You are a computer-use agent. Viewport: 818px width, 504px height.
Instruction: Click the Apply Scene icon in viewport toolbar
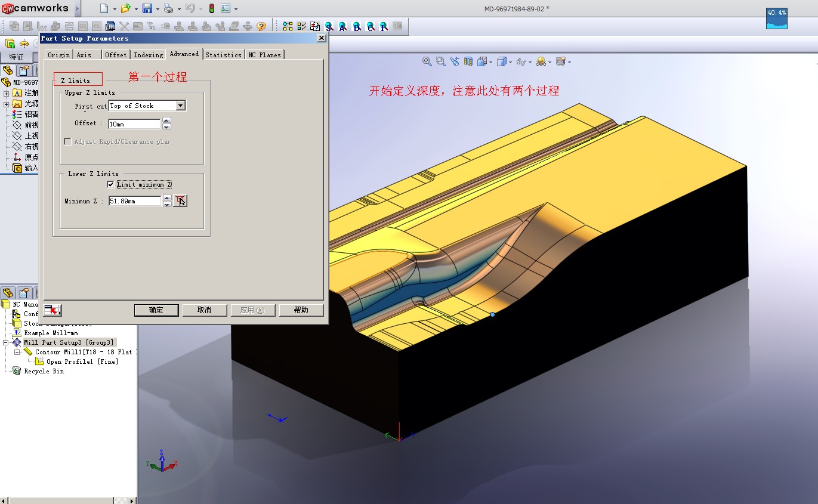541,61
